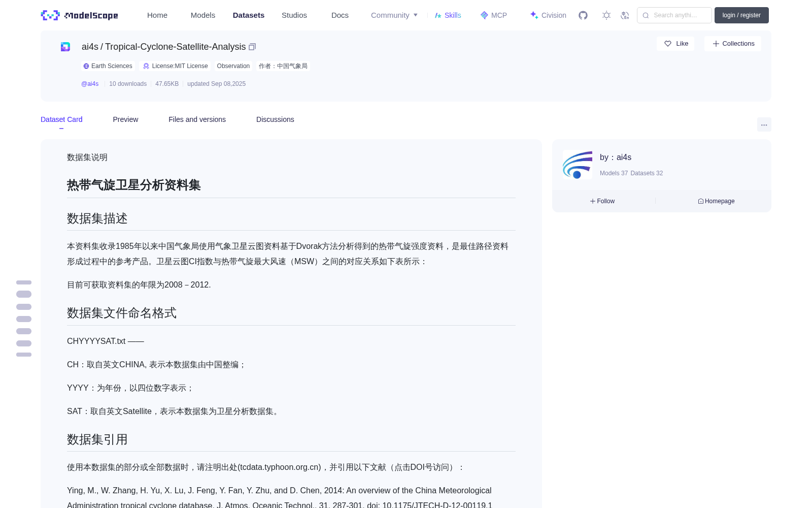This screenshot has width=812, height=508.
Task: Click the MCP diamond icon
Action: click(484, 15)
